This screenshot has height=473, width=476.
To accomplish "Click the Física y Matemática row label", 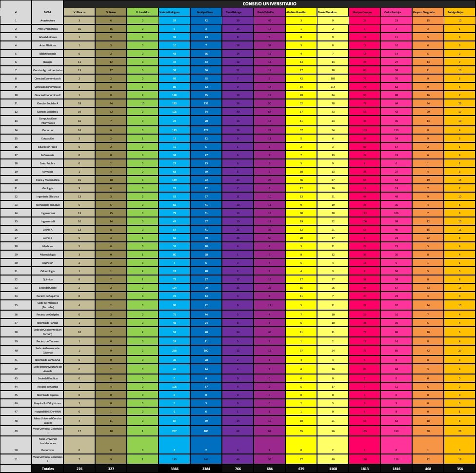I will 47,180.
